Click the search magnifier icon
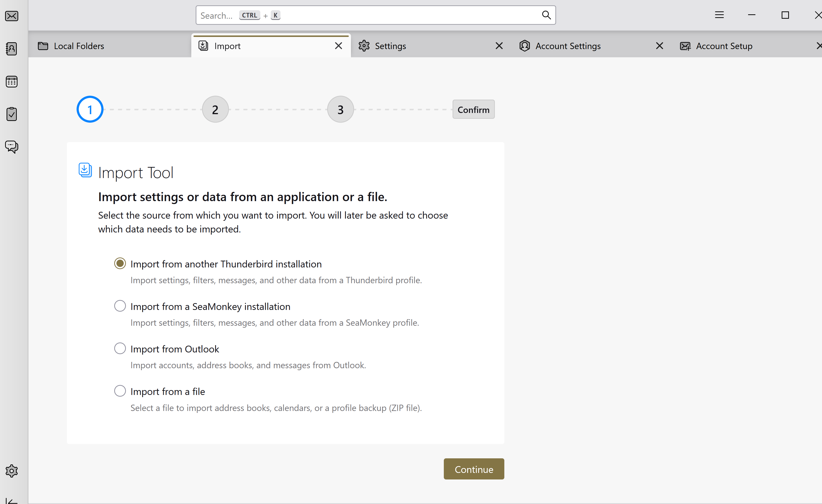This screenshot has height=504, width=822. [x=546, y=15]
